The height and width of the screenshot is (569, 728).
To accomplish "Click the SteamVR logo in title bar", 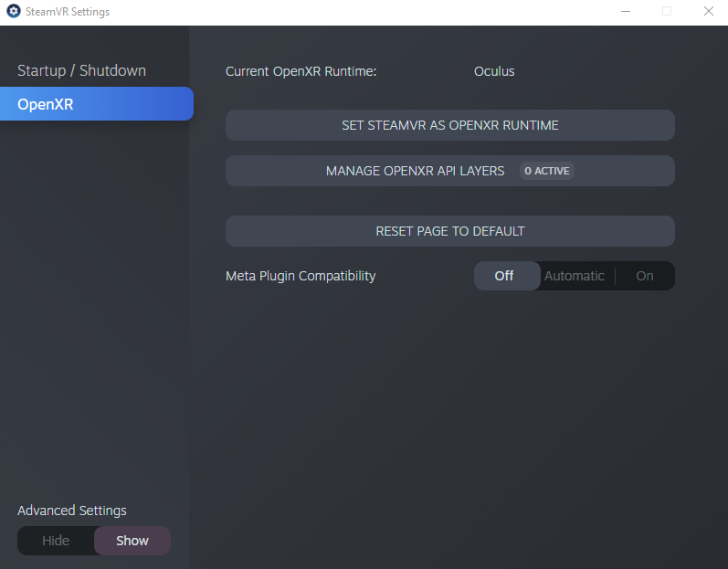I will pyautogui.click(x=14, y=12).
